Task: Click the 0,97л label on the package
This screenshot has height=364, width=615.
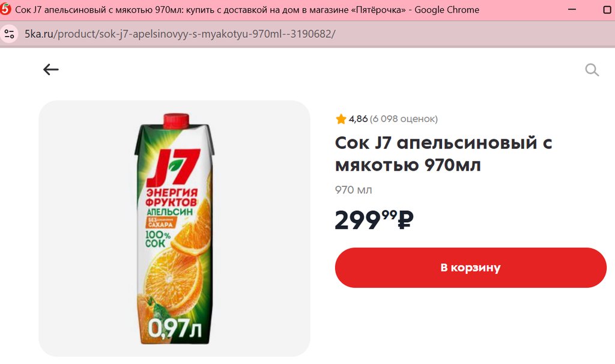Action: coord(175,329)
